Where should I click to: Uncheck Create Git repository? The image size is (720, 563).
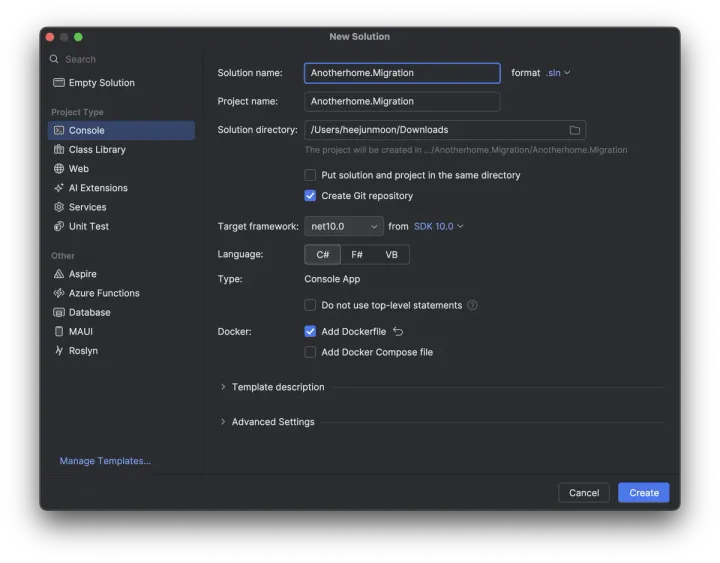310,196
